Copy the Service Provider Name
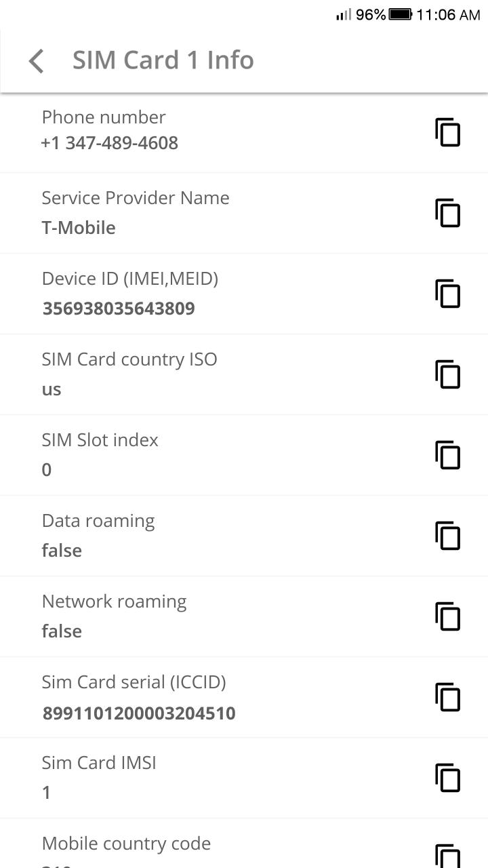Image resolution: width=488 pixels, height=868 pixels. pyautogui.click(x=447, y=213)
